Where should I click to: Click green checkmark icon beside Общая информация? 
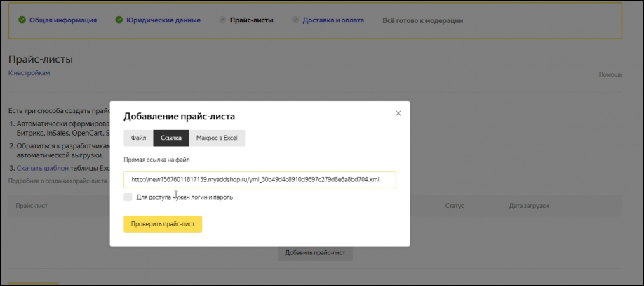[22, 20]
